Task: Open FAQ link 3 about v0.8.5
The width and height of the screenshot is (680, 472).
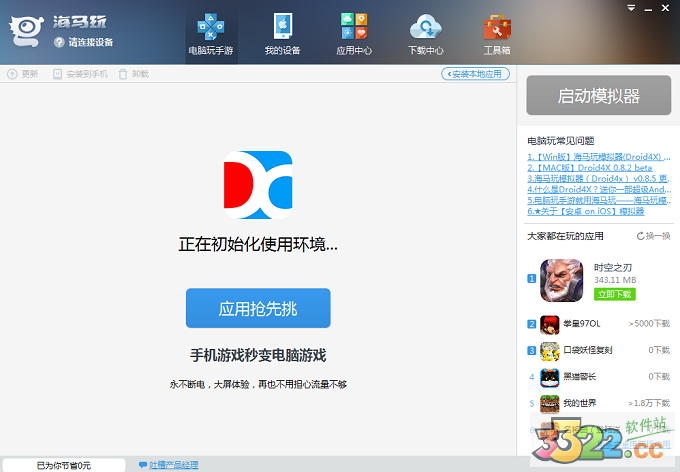Action: tap(598, 178)
